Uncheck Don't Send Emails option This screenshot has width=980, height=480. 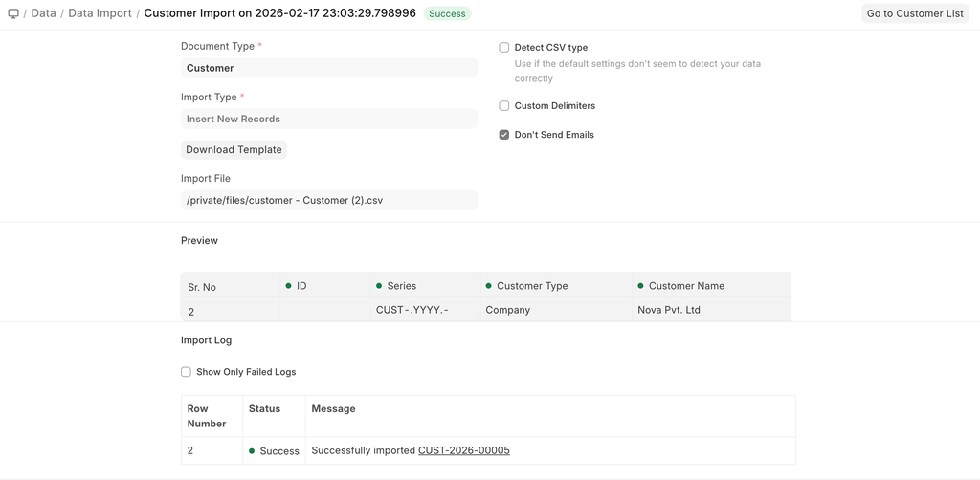[x=504, y=135]
